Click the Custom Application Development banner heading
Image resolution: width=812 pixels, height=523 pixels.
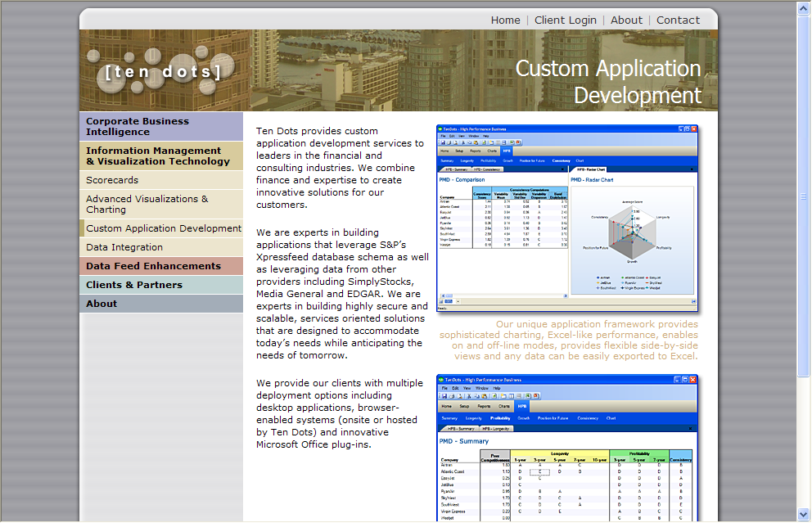point(607,81)
